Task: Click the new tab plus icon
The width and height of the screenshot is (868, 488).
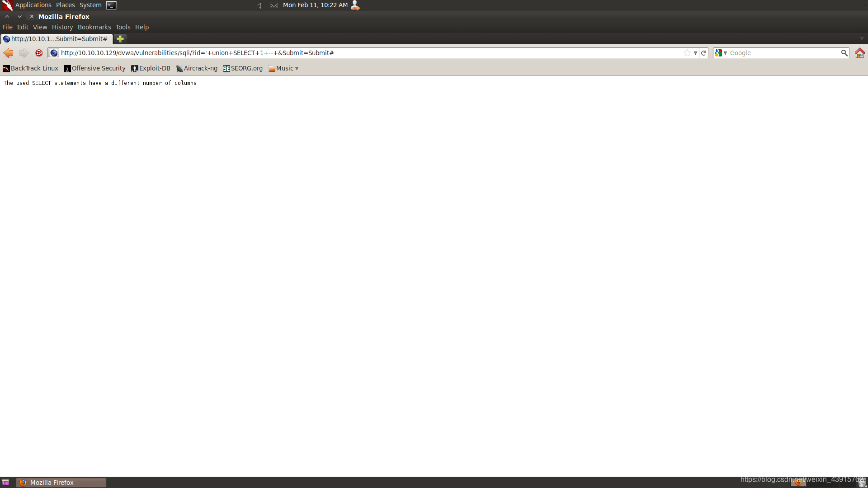Action: pos(120,39)
